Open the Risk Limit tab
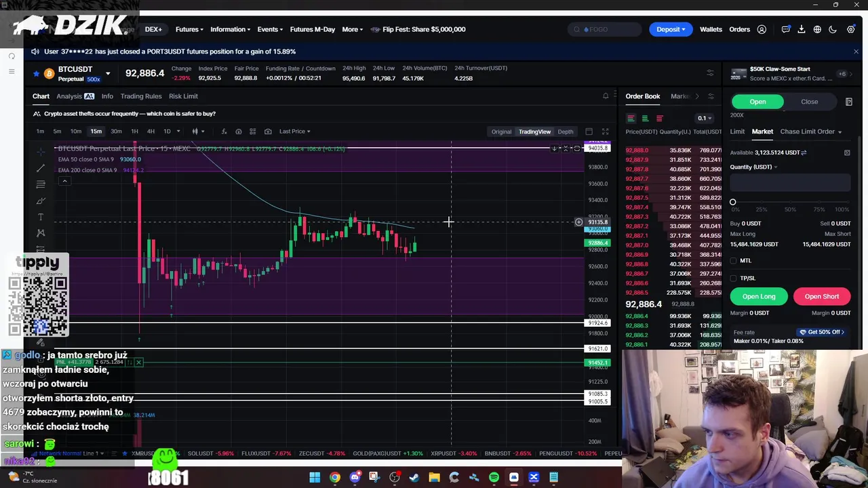The image size is (868, 488). coord(183,96)
